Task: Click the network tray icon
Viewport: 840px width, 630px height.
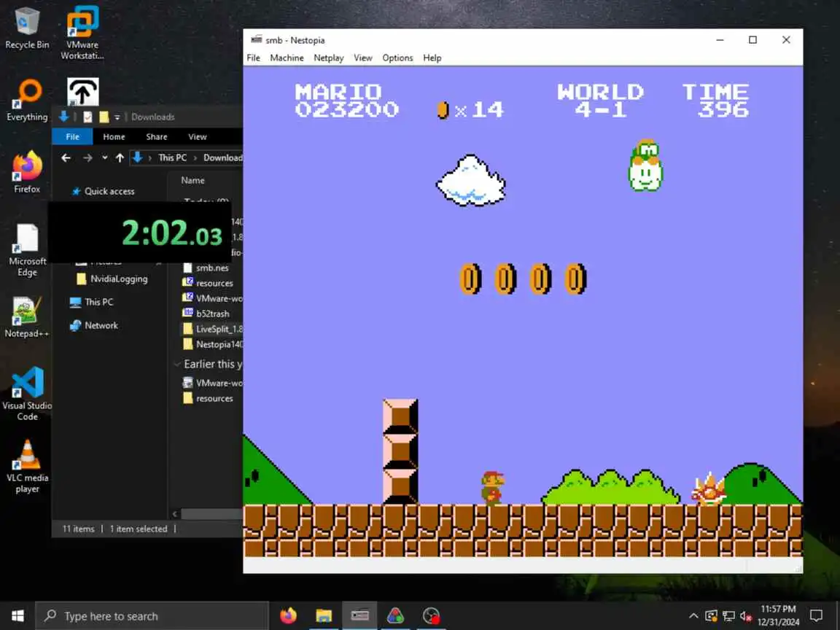Action: tap(728, 616)
